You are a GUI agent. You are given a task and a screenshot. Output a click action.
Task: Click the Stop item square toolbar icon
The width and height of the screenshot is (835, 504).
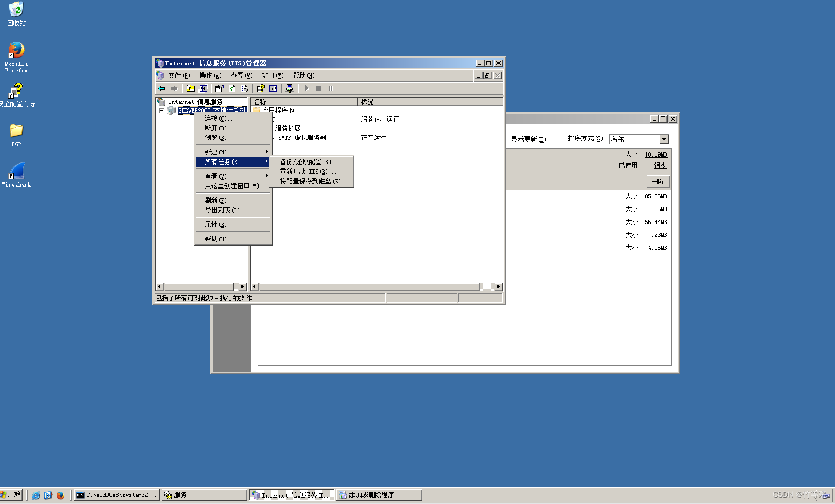pyautogui.click(x=319, y=88)
